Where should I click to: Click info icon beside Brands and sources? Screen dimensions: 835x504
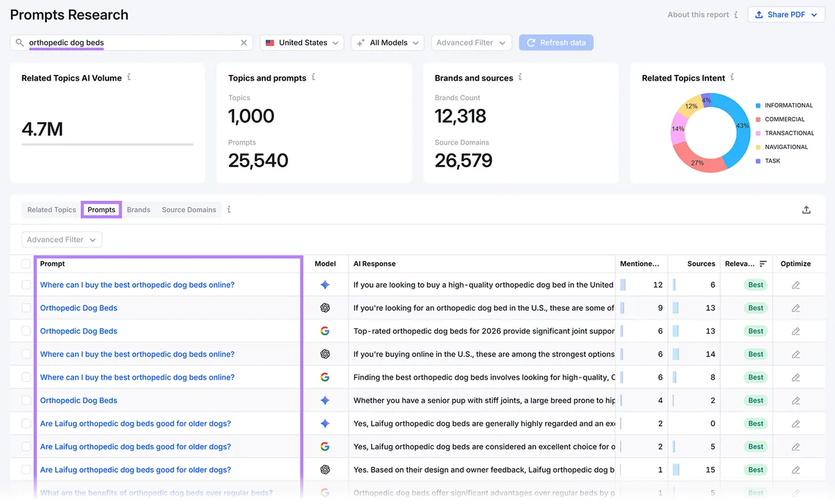(x=520, y=77)
